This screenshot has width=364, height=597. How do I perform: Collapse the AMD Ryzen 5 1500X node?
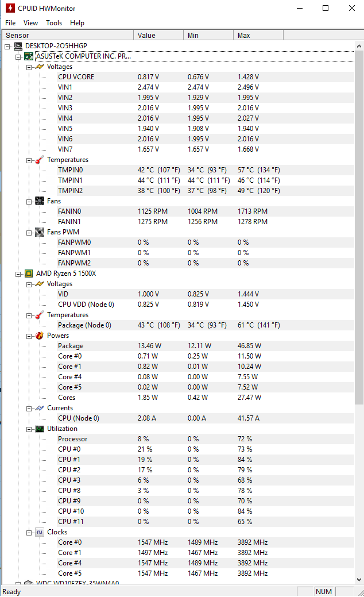[18, 274]
